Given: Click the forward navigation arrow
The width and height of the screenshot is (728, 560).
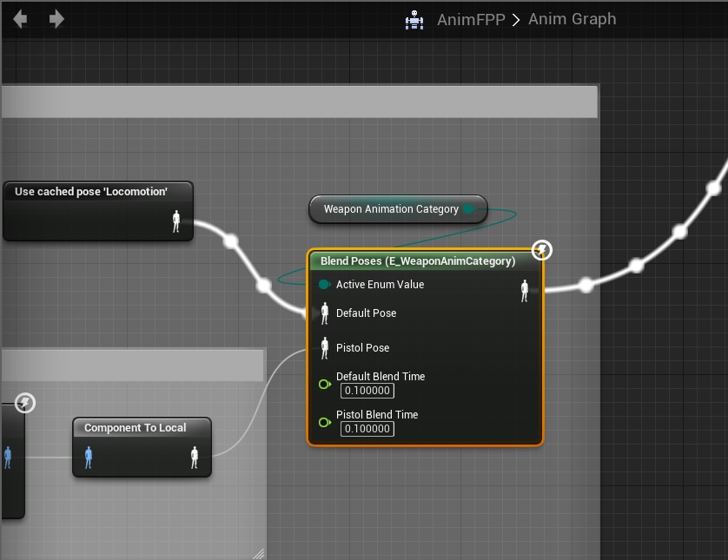Looking at the screenshot, I should coord(56,18).
